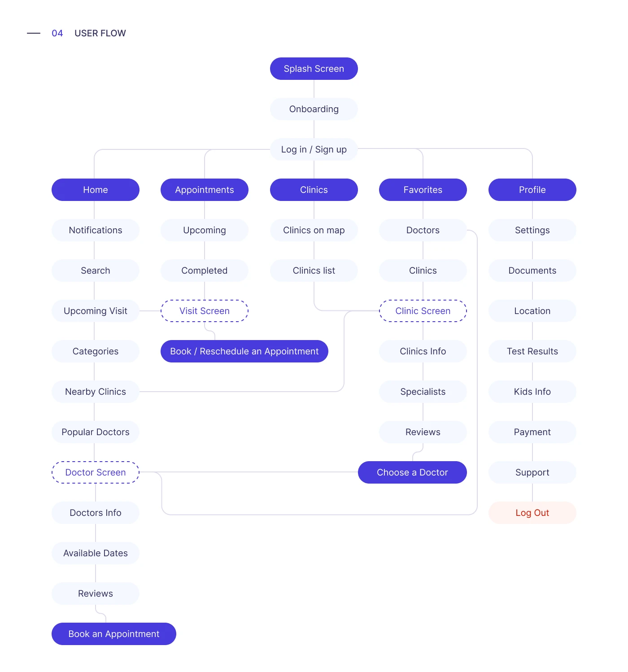Select the red Log Out item
The width and height of the screenshot is (628, 672).
pos(532,513)
